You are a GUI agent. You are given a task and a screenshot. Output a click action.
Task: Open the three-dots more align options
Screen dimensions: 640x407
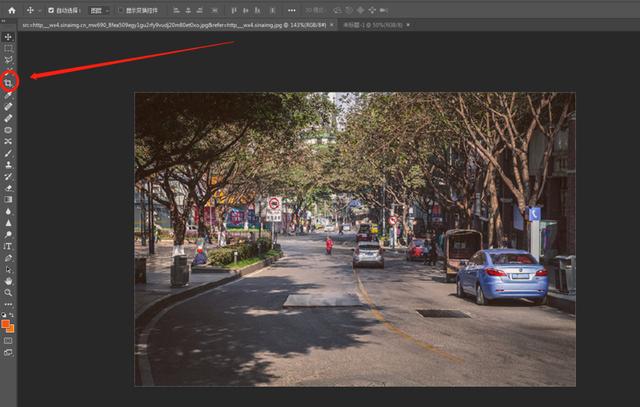click(291, 10)
